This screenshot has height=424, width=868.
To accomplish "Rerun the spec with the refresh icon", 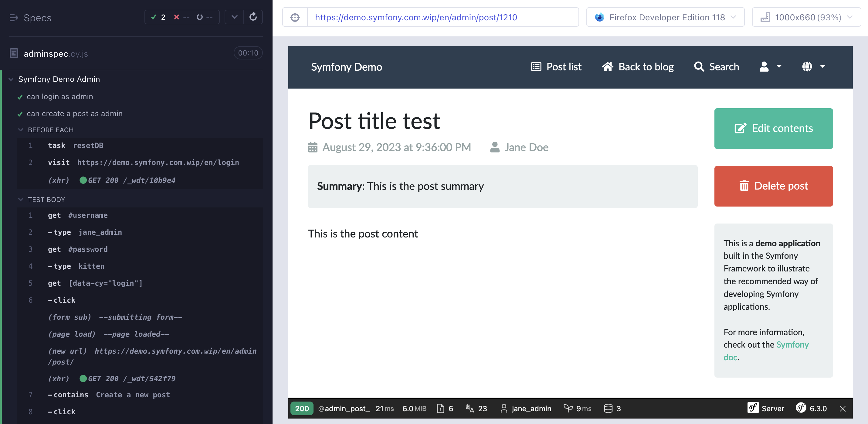I will (x=254, y=17).
